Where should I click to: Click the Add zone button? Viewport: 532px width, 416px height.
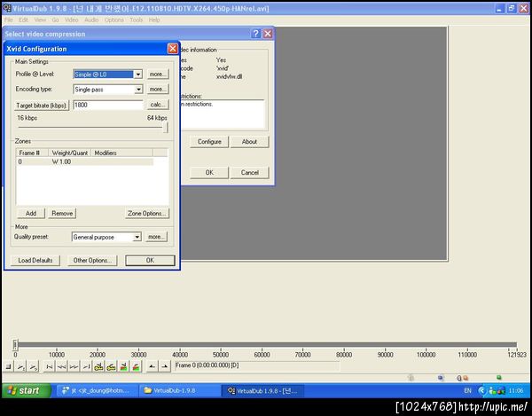point(31,214)
